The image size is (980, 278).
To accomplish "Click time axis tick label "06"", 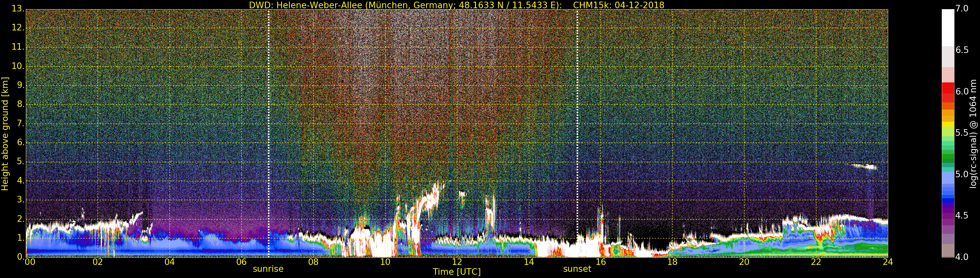I will click(x=242, y=262).
